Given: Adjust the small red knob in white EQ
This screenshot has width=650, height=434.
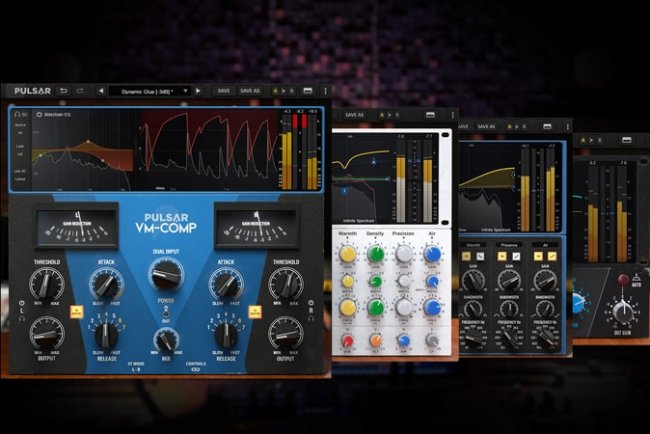Looking at the screenshot, I should pos(347,340).
